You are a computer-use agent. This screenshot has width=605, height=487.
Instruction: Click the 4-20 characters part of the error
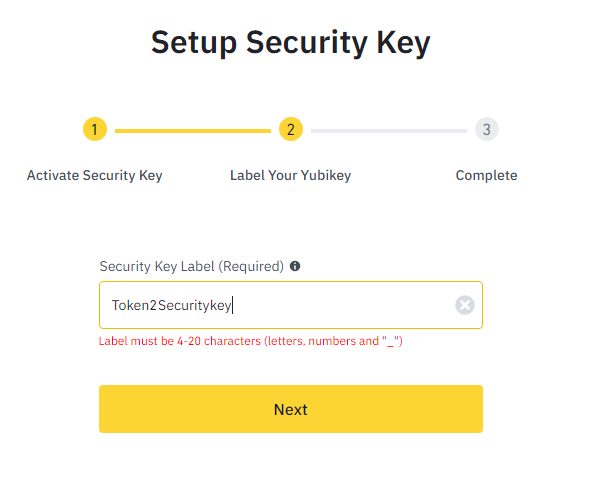click(219, 341)
